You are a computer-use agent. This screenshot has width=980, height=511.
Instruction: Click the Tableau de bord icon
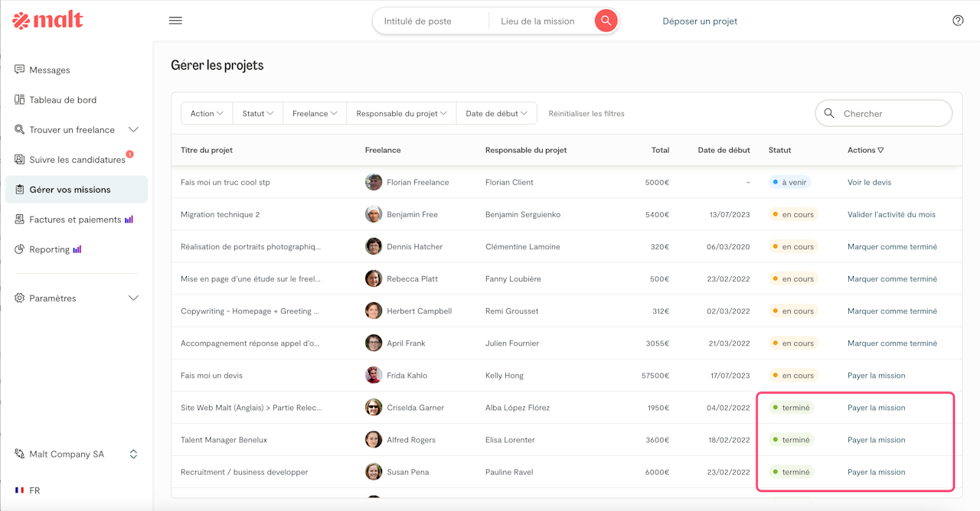tap(20, 99)
